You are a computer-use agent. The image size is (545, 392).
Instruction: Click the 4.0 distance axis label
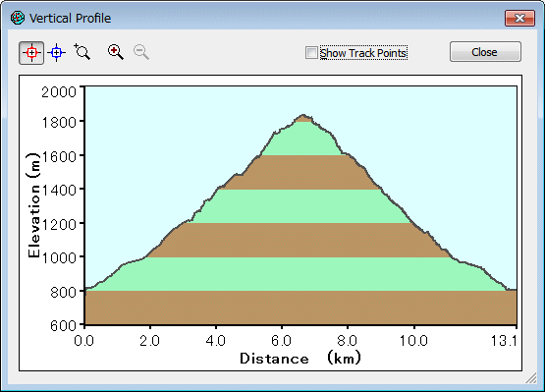pos(215,341)
